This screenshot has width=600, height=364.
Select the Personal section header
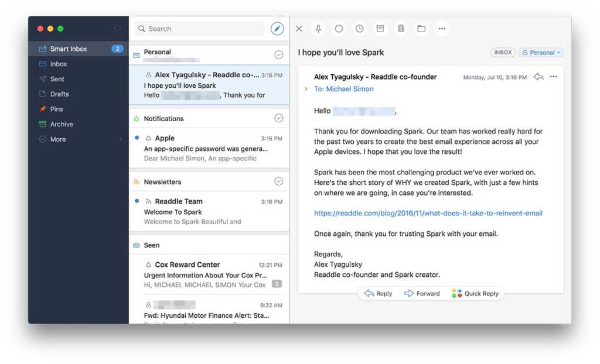(209, 54)
